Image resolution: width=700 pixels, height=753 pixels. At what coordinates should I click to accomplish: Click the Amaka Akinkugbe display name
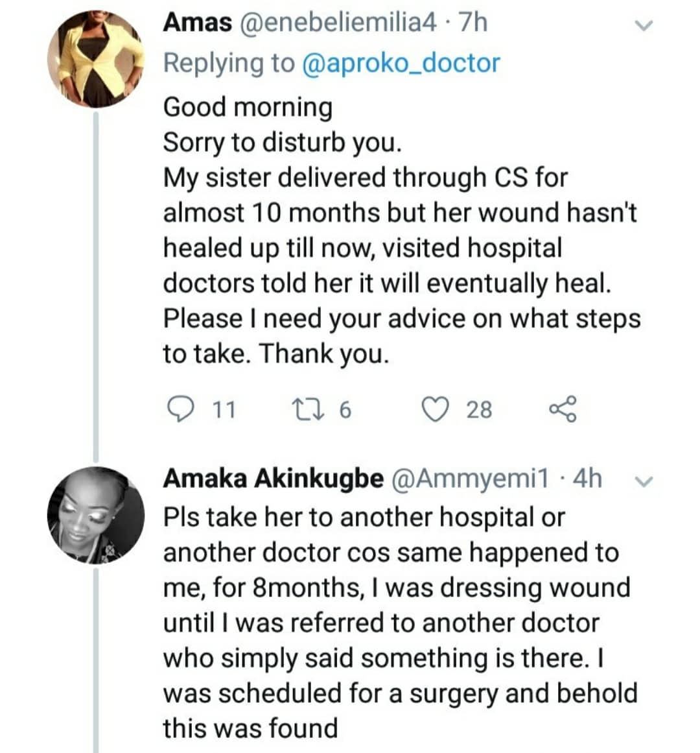(273, 479)
